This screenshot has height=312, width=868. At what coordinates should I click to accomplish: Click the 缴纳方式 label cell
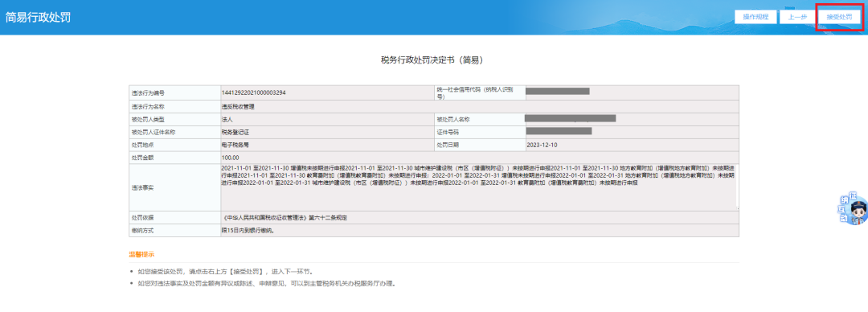[x=174, y=230]
